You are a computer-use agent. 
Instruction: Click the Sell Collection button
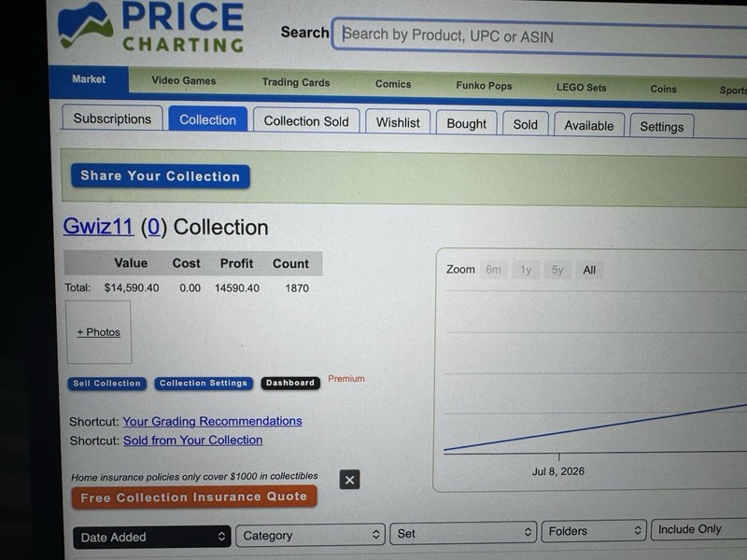pyautogui.click(x=106, y=384)
